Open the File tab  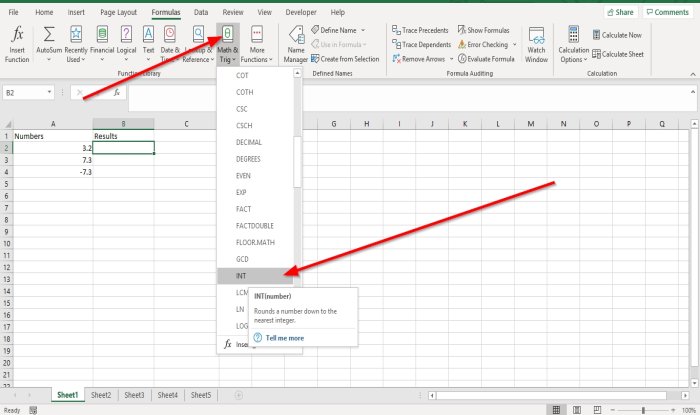(x=13, y=12)
